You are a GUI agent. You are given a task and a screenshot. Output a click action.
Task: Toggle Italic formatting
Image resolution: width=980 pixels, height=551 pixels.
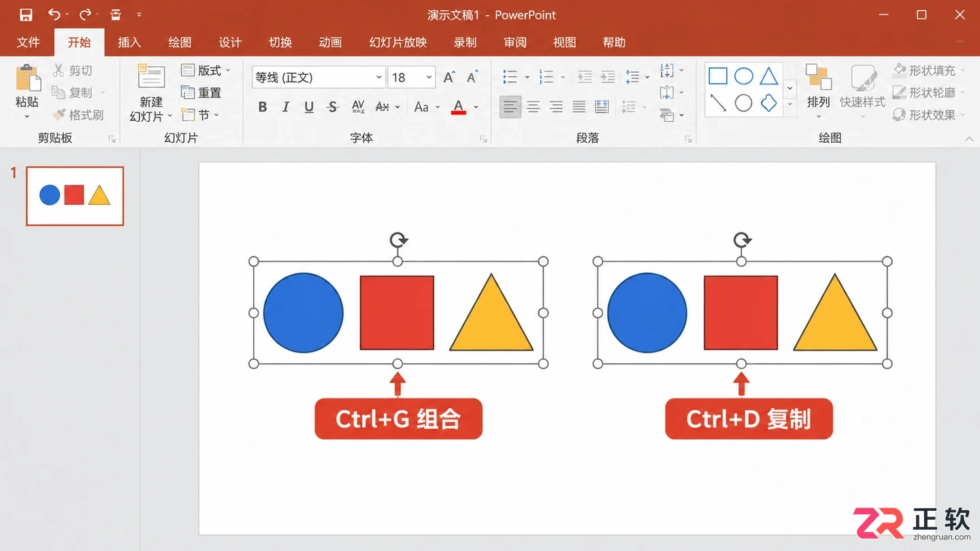[x=286, y=107]
